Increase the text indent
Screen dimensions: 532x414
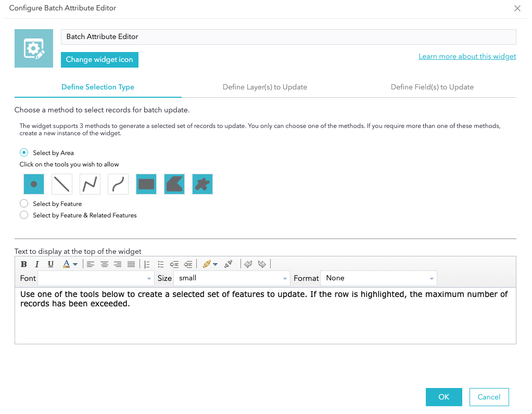click(174, 264)
